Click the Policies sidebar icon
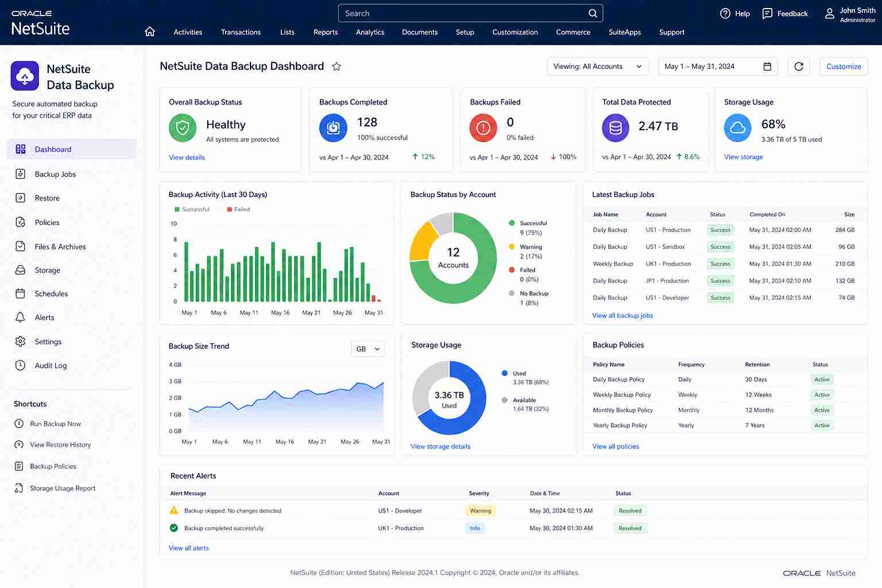 (x=21, y=222)
